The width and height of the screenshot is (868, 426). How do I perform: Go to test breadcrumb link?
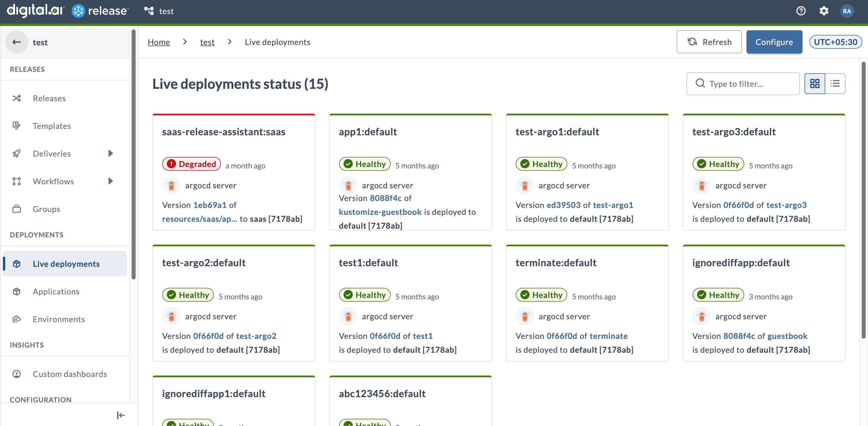tap(207, 42)
